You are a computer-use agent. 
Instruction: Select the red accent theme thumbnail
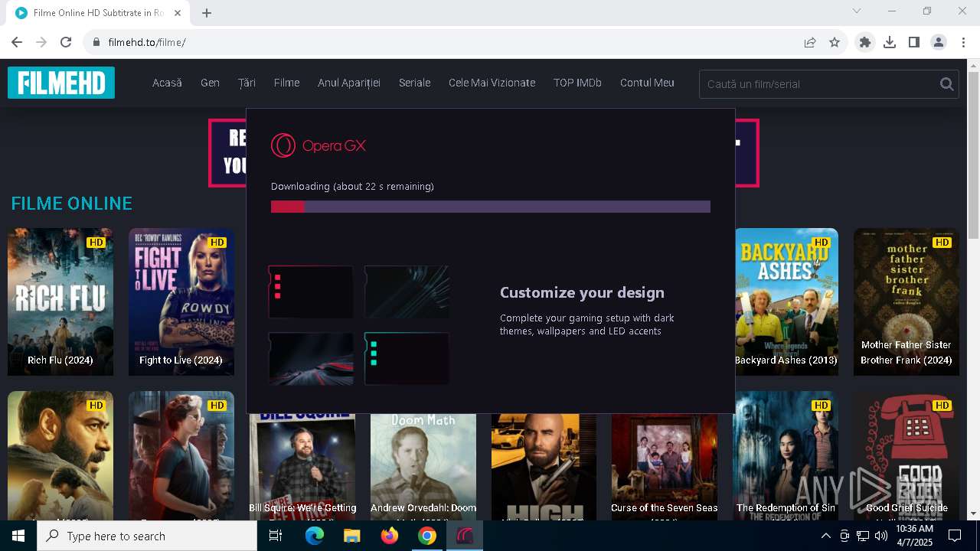coord(311,292)
